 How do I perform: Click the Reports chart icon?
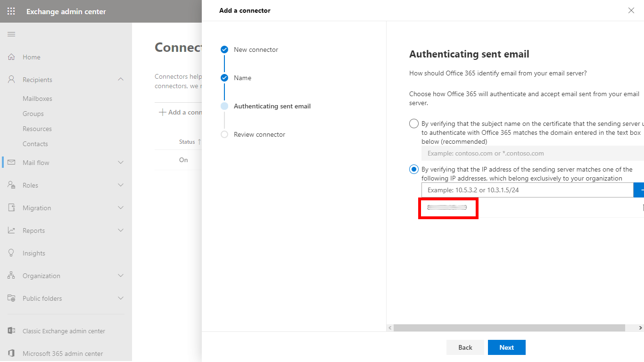click(11, 230)
